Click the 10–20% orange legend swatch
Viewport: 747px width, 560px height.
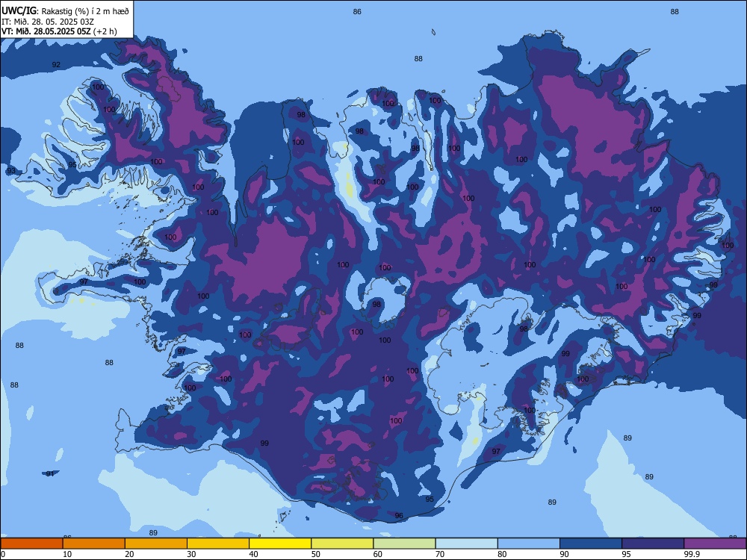click(x=94, y=544)
